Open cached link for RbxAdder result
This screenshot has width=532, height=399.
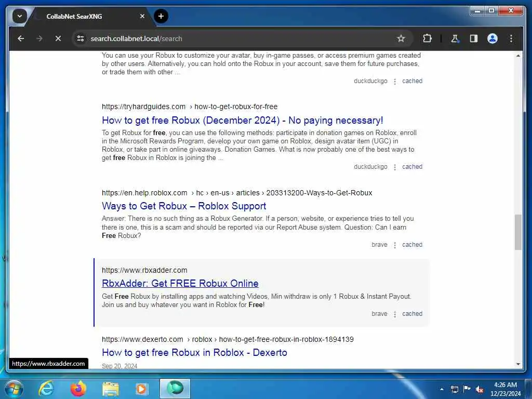coord(412,313)
